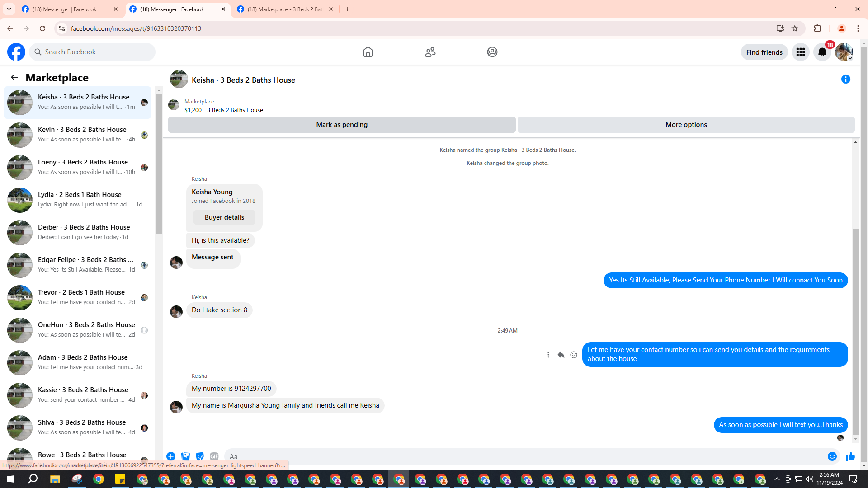Open the notifications bell
Screen dimensions: 868x488
pyautogui.click(x=822, y=52)
